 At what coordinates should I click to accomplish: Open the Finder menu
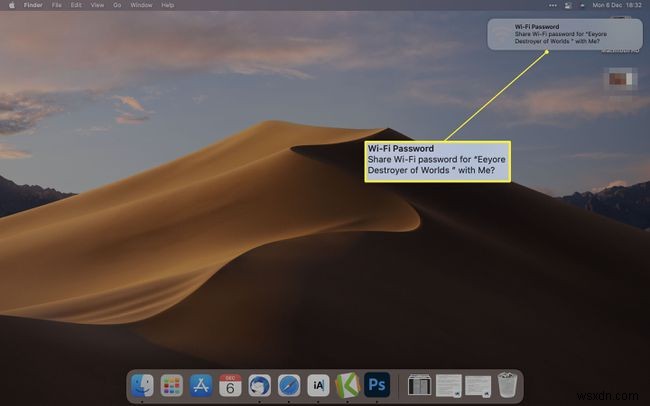33,5
